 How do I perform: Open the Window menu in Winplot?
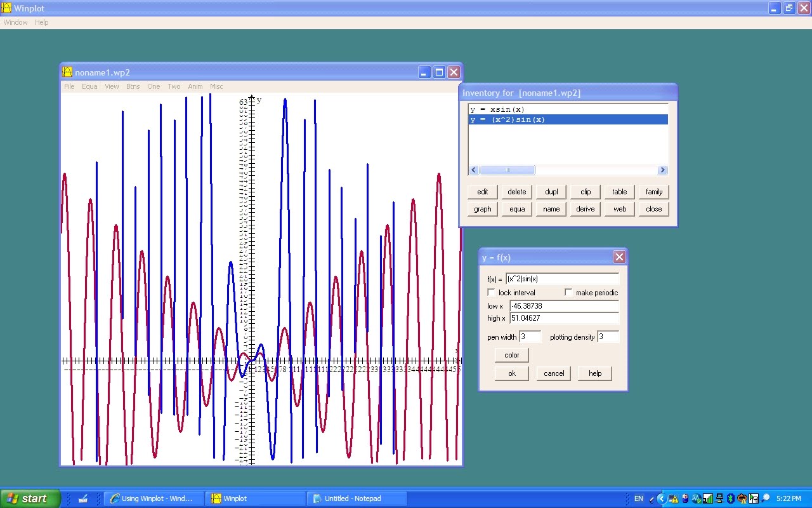(15, 22)
